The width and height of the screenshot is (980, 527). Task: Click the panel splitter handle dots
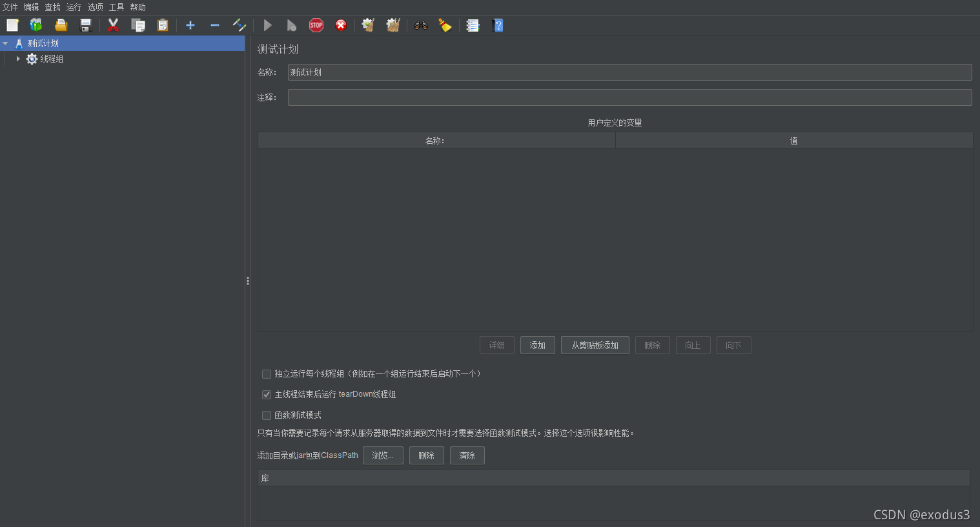point(248,281)
